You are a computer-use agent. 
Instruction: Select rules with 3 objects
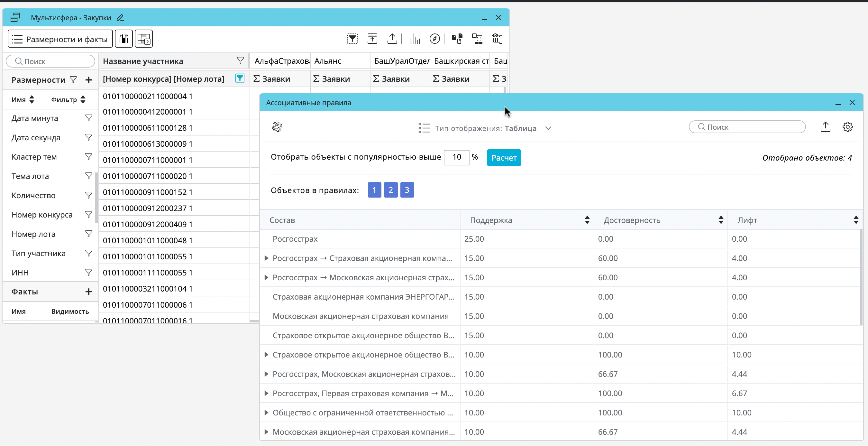[407, 190]
